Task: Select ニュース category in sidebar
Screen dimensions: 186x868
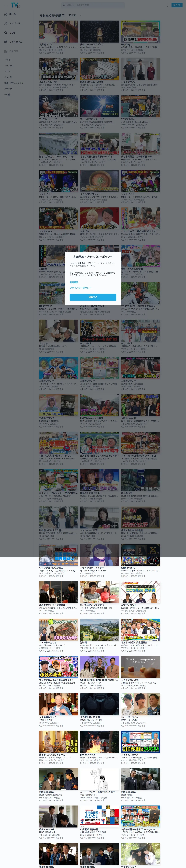Action: (x=8, y=77)
